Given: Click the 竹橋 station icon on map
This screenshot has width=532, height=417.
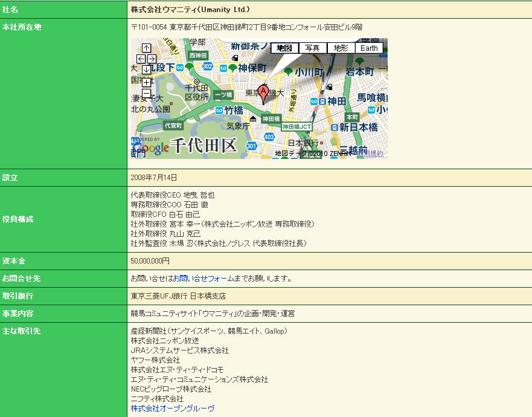Looking at the screenshot, I should [219, 111].
